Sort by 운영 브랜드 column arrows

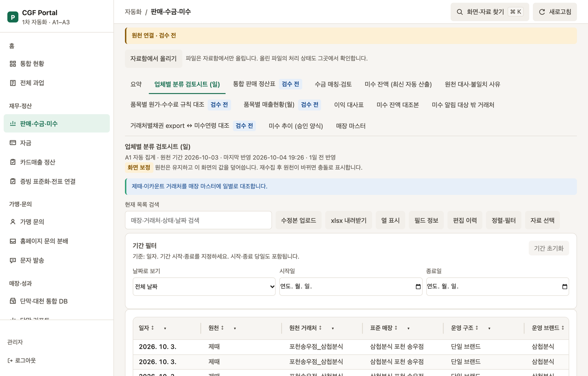[x=563, y=328]
